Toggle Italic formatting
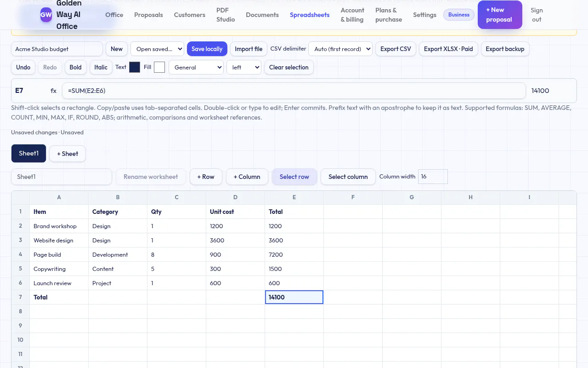588x368 pixels. click(101, 67)
